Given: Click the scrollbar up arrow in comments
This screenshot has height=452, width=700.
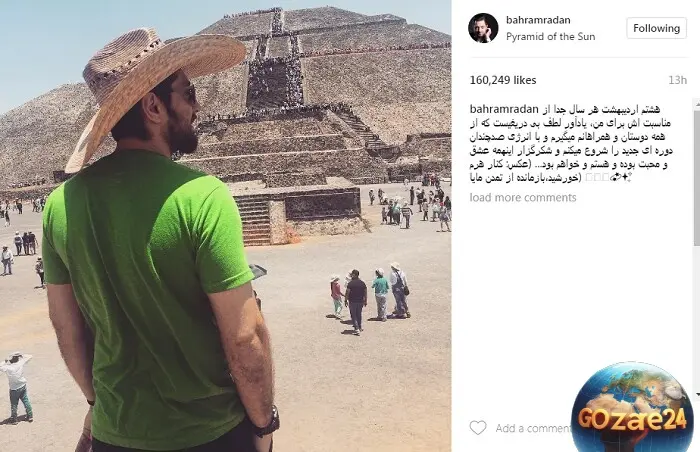Looking at the screenshot, I should click(697, 104).
